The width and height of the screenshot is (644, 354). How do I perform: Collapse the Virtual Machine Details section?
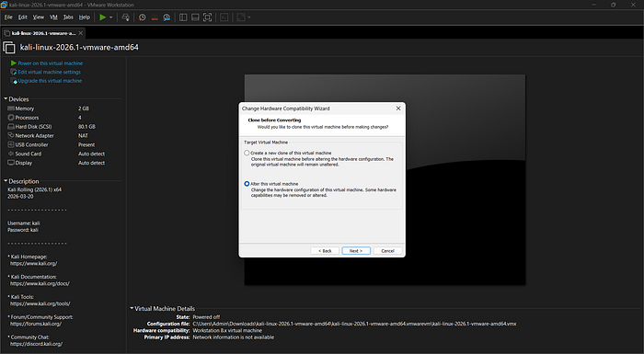132,308
